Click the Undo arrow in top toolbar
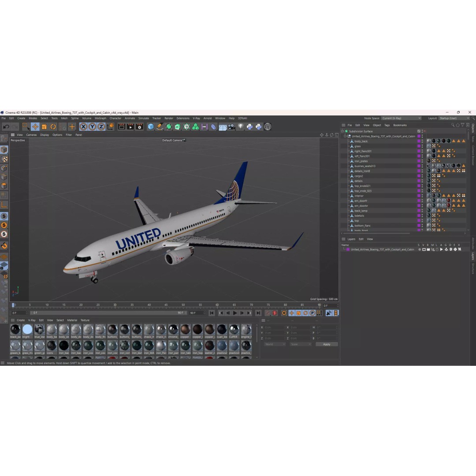476x476 pixels. point(6,126)
